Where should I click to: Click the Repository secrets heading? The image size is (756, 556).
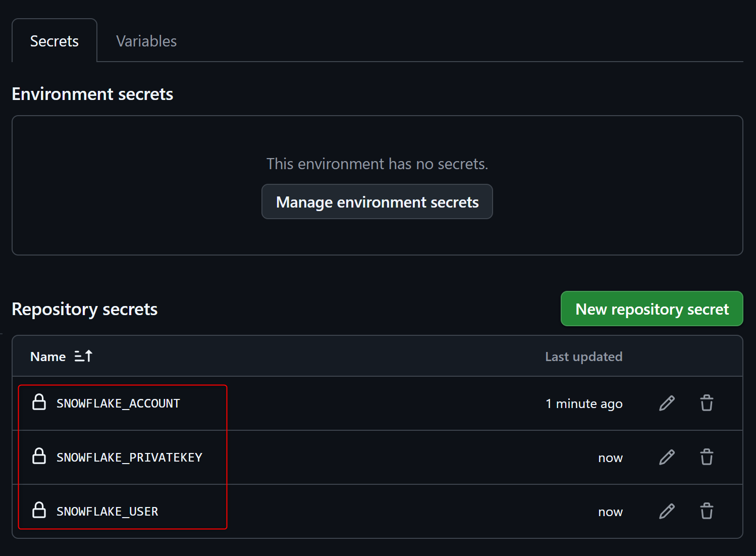pyautogui.click(x=85, y=309)
